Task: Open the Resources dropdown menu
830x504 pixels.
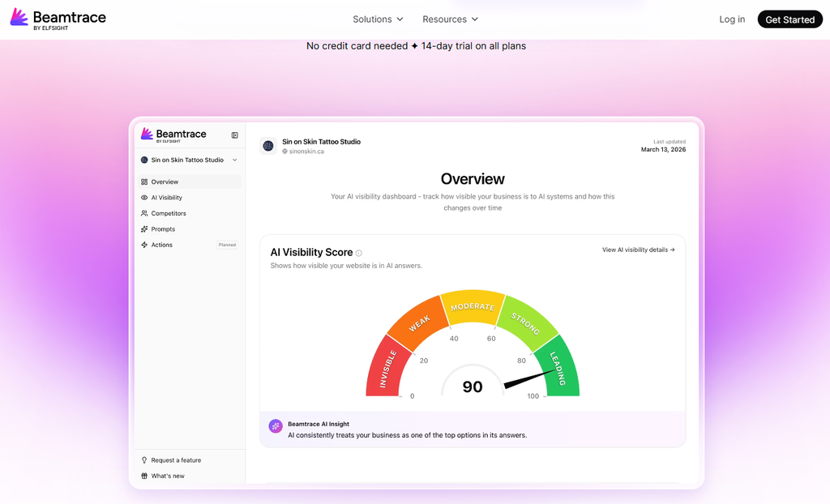Action: point(450,19)
